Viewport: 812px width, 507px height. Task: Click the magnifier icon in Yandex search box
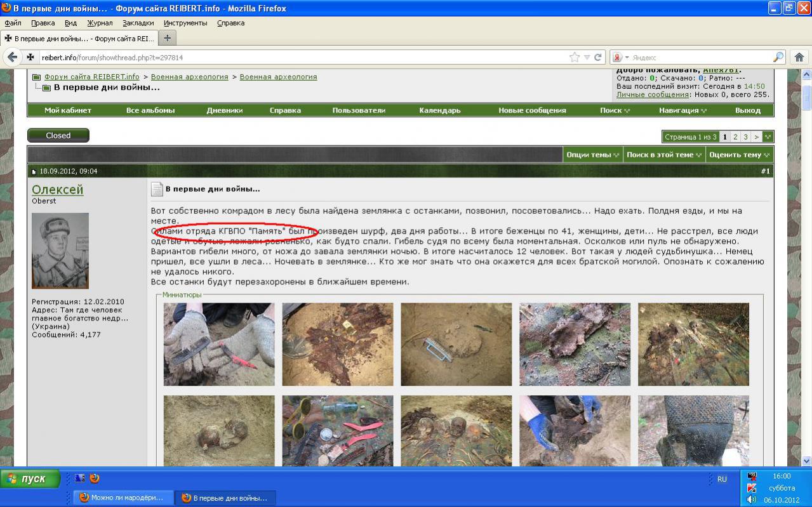(x=778, y=57)
